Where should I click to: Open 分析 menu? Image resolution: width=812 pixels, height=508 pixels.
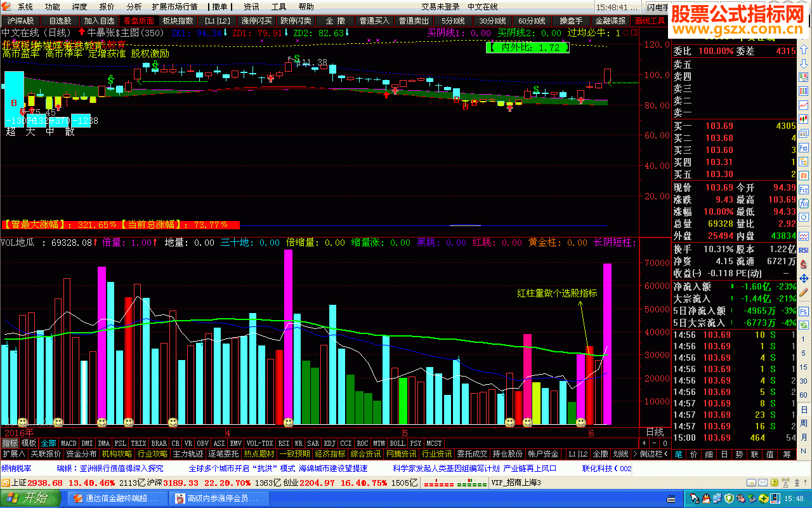pos(134,6)
